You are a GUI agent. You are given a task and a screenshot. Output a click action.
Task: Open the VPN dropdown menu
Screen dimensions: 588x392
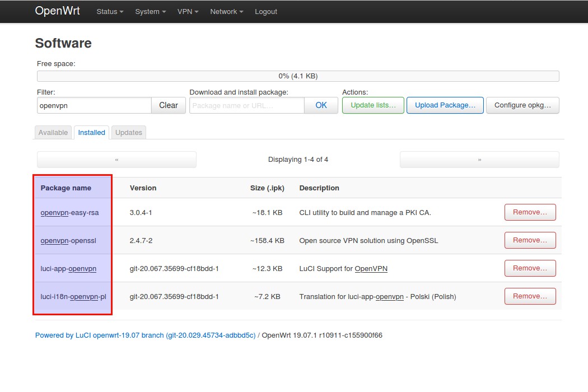[x=188, y=12]
